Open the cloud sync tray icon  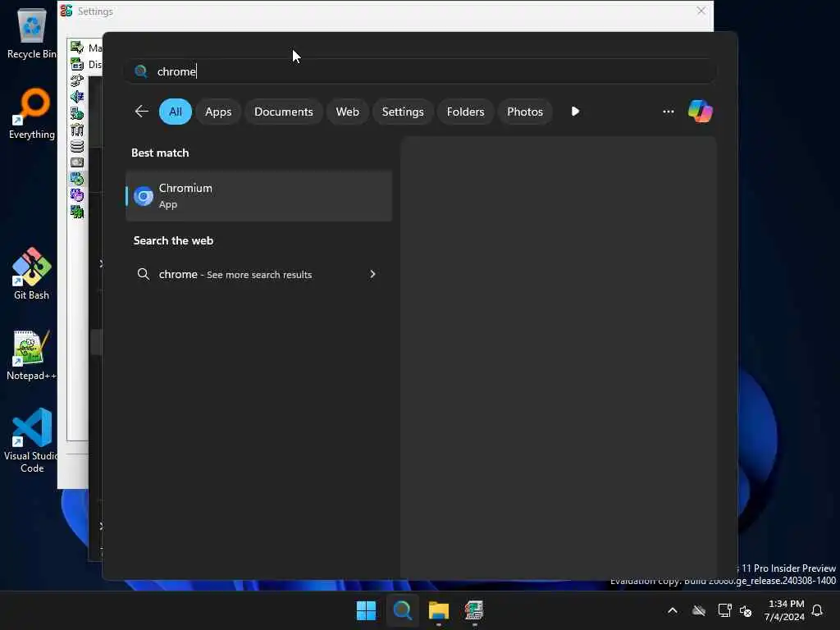point(698,610)
